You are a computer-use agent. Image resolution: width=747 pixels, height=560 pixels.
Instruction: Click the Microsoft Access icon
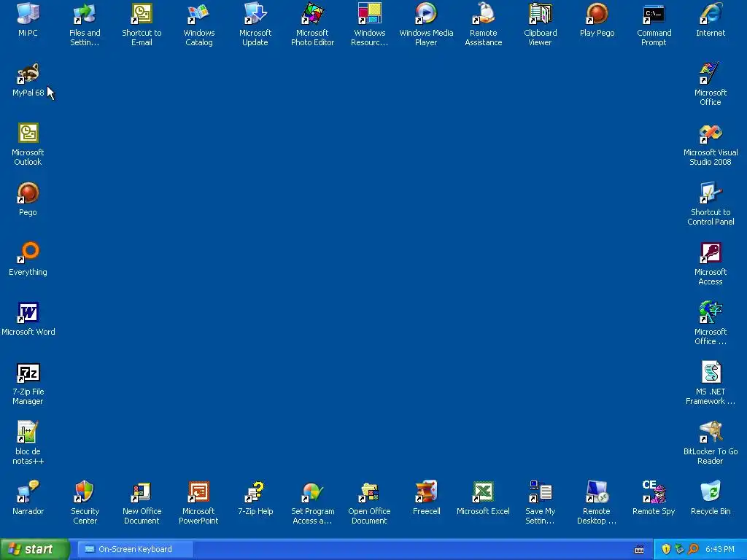point(711,253)
